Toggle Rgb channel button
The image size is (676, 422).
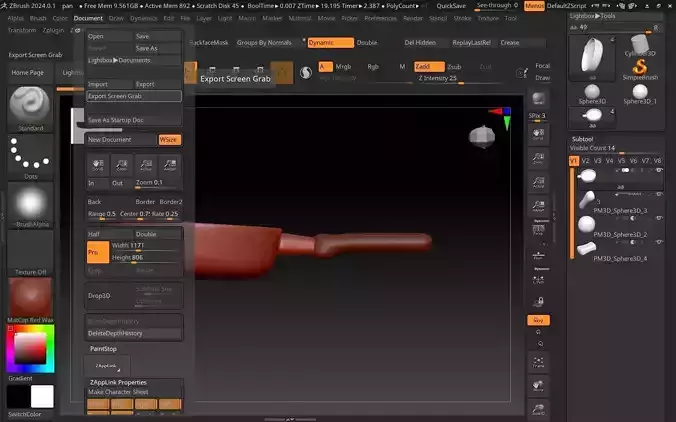tap(373, 66)
